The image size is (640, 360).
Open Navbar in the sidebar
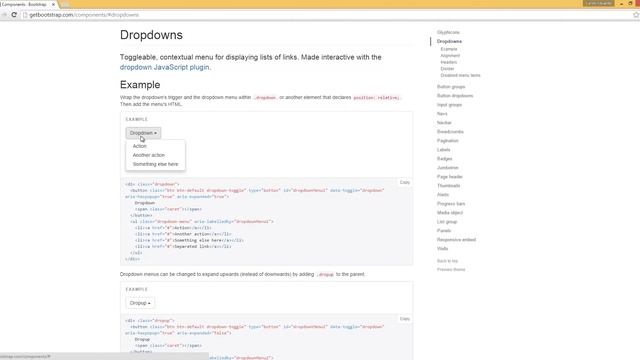pos(444,123)
